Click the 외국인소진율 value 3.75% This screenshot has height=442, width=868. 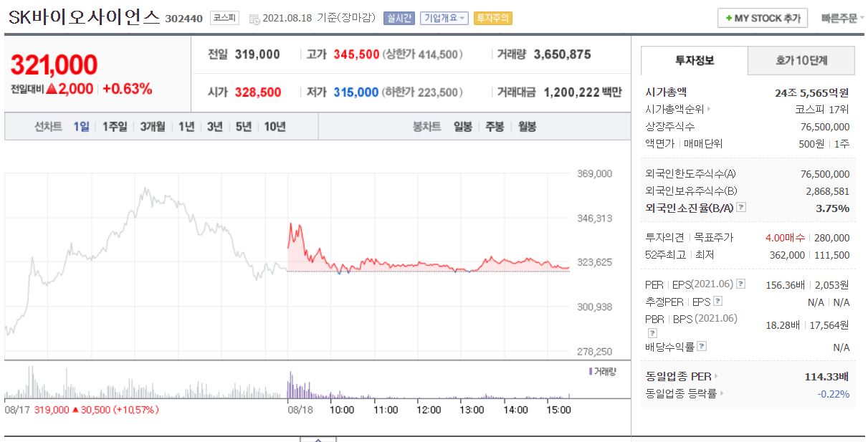pyautogui.click(x=833, y=208)
